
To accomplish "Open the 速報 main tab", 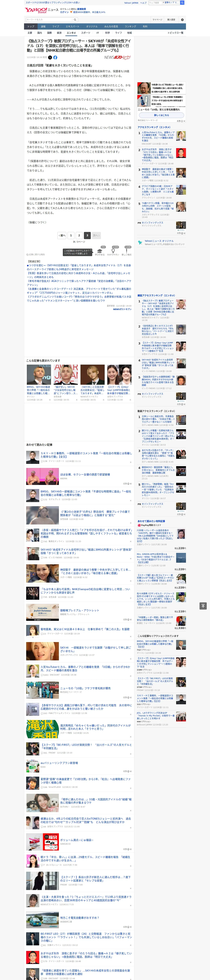I will 43,27.
